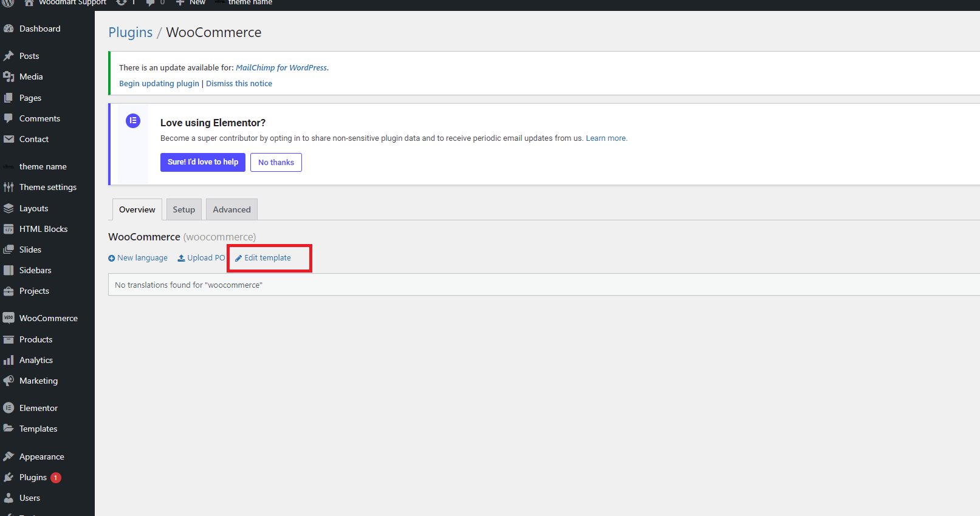The image size is (980, 516).
Task: Click the Media library icon
Action: [9, 76]
